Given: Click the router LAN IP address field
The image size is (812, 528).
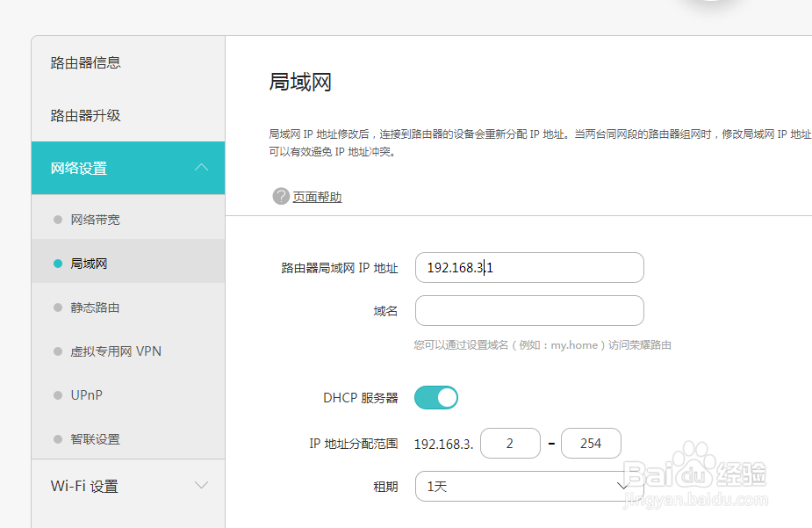Looking at the screenshot, I should click(x=528, y=267).
